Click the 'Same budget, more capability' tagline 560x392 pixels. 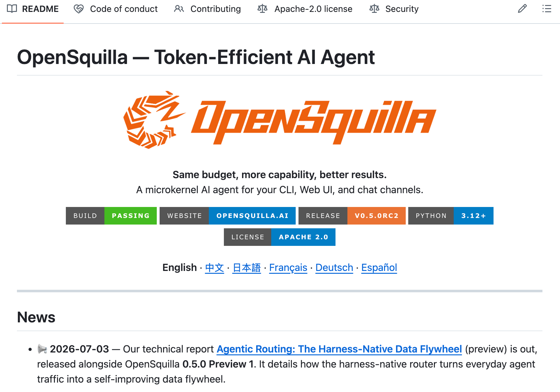point(280,175)
